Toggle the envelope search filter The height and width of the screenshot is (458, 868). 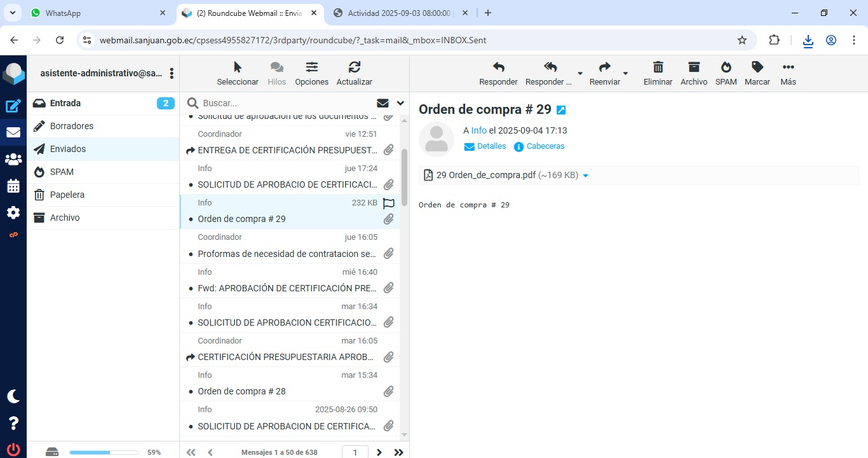383,103
